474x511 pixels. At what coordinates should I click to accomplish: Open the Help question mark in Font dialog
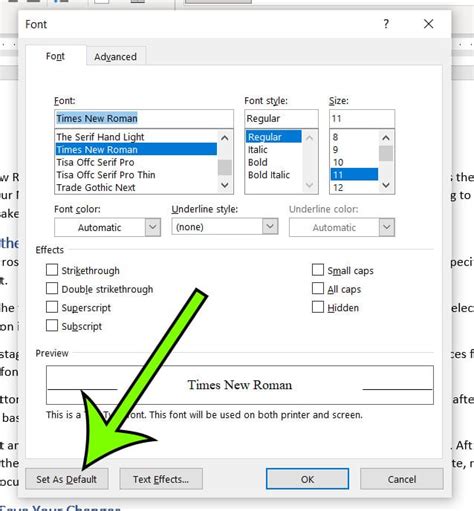pyautogui.click(x=386, y=24)
